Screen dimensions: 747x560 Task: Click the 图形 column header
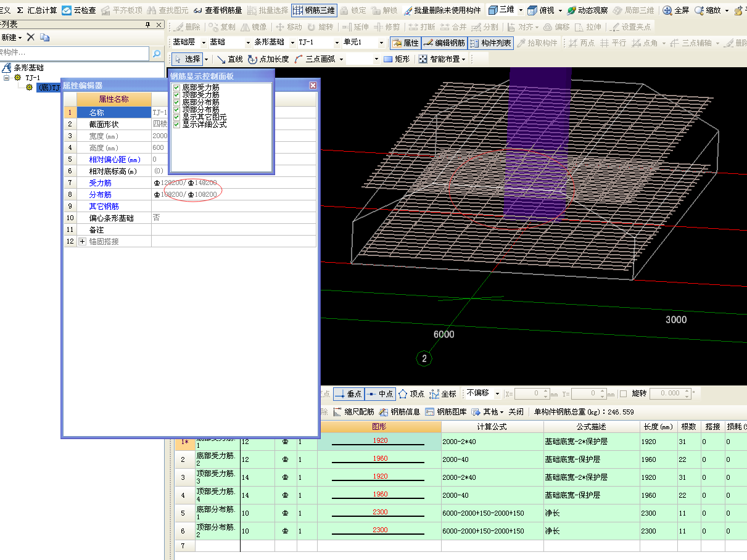379,427
